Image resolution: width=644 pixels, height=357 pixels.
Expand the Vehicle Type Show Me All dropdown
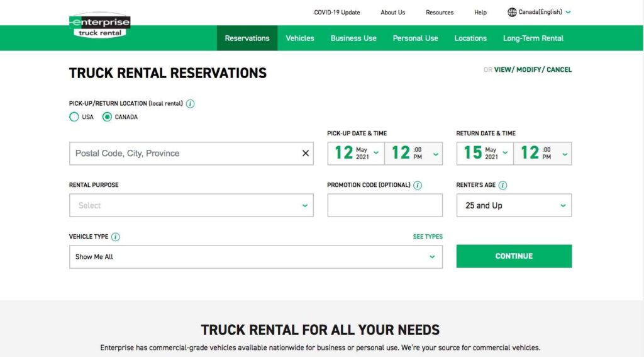[256, 257]
